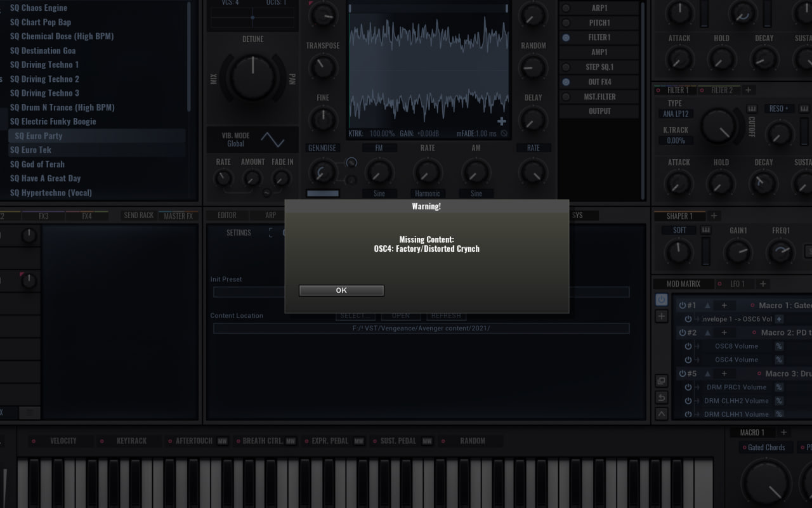Open the GEN.NOISE selector
Screen dimensions: 812x508
pos(322,148)
